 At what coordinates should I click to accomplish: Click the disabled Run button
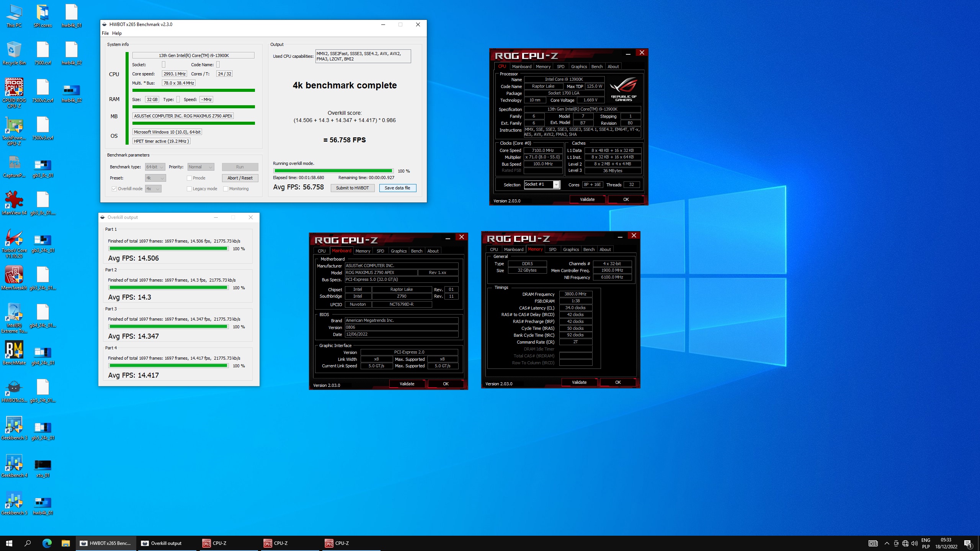240,167
